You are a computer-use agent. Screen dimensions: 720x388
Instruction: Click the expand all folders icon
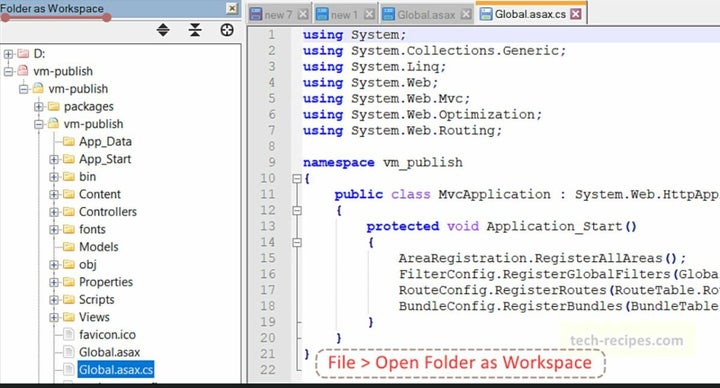click(x=163, y=30)
